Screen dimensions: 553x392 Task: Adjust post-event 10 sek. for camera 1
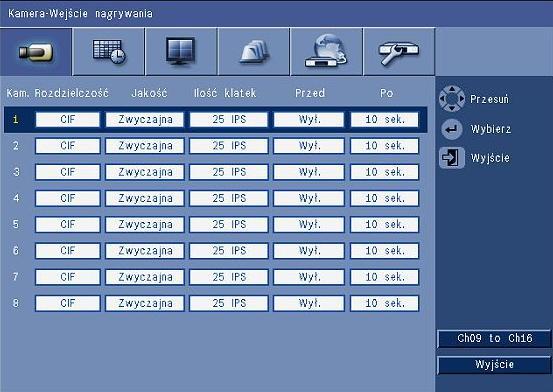[x=384, y=120]
